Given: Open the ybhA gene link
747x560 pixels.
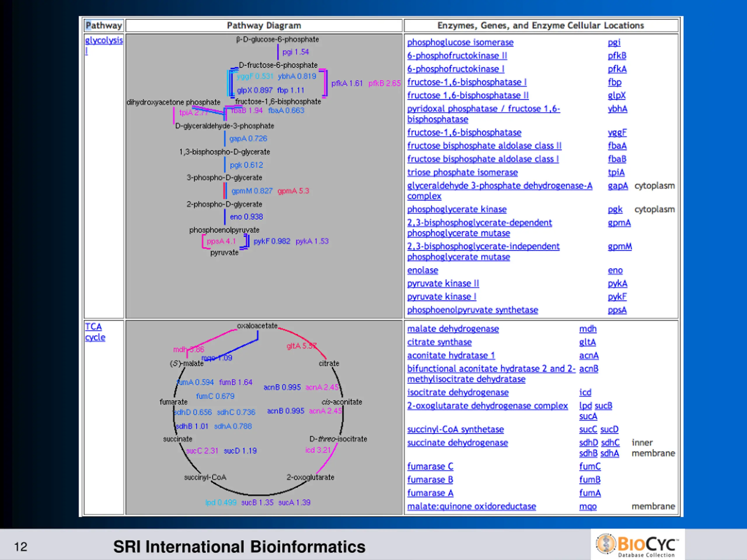Looking at the screenshot, I should point(617,109).
